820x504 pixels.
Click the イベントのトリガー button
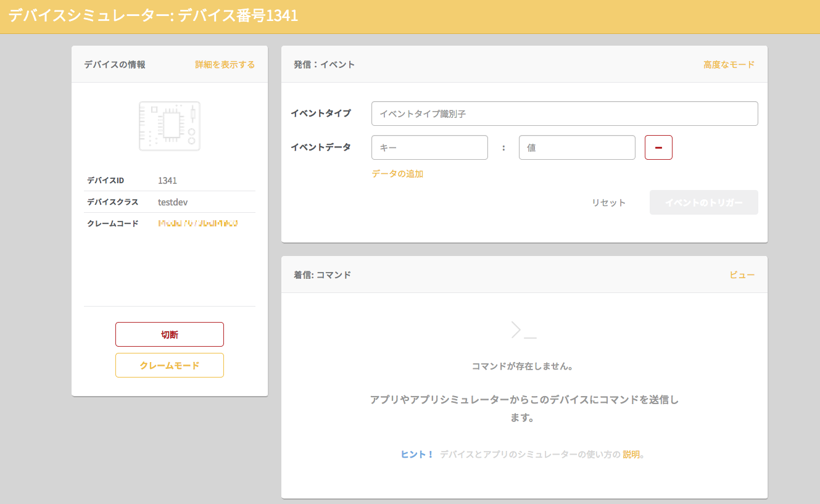[x=704, y=202]
